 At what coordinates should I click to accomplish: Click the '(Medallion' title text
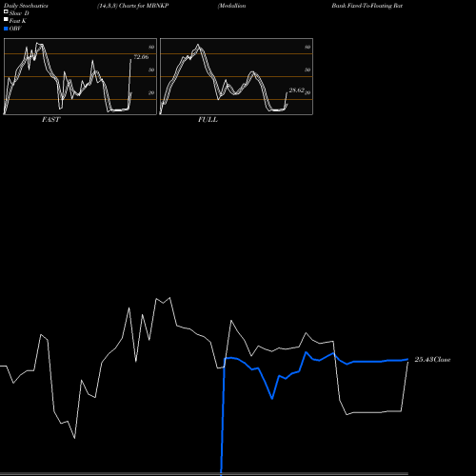[x=231, y=6]
